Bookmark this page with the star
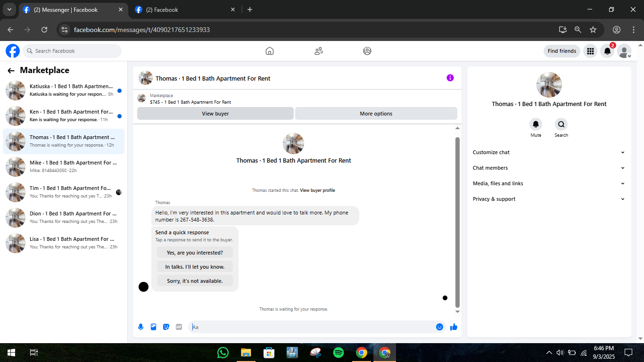 coord(593,29)
